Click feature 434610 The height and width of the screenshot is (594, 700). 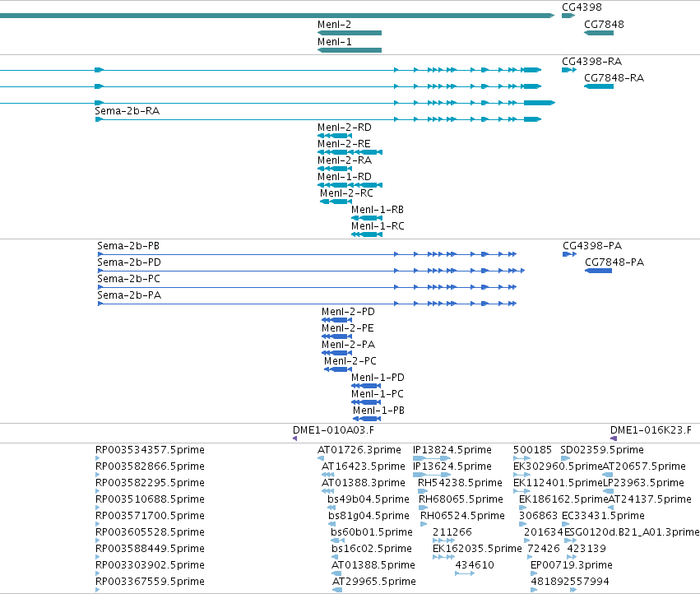click(465, 573)
